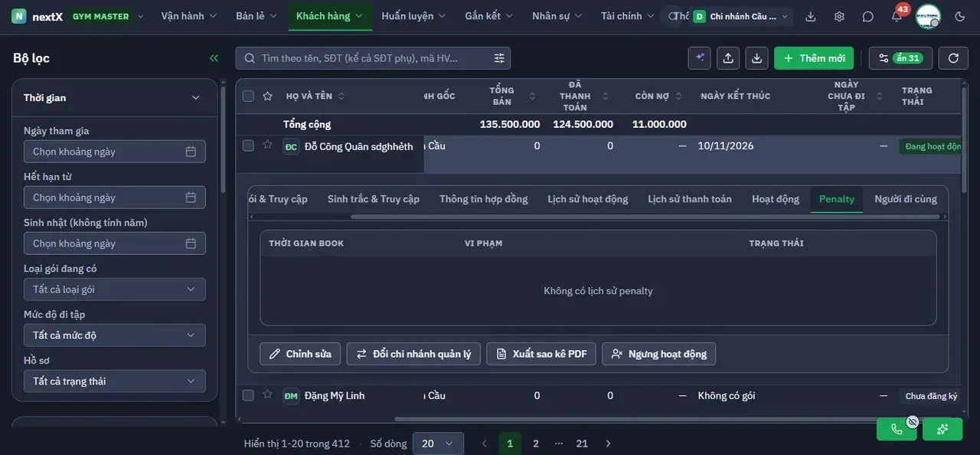Image resolution: width=980 pixels, height=455 pixels.
Task: Check the Đặng Mỹ Linh row checkbox
Action: pos(248,395)
